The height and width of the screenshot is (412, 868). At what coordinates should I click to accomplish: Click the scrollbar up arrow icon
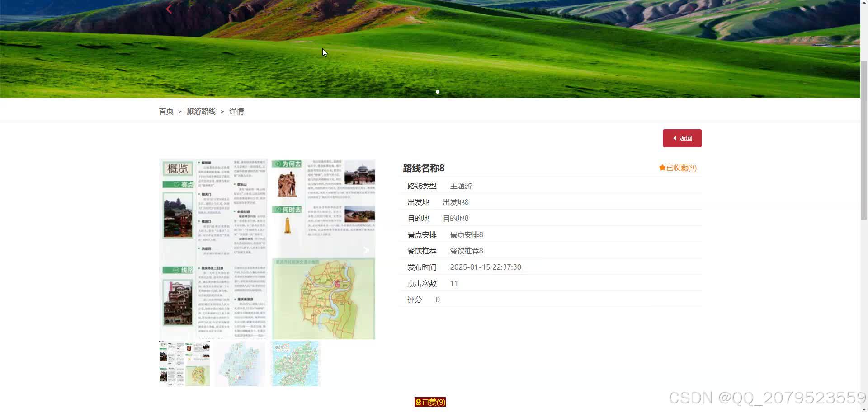tap(864, 4)
